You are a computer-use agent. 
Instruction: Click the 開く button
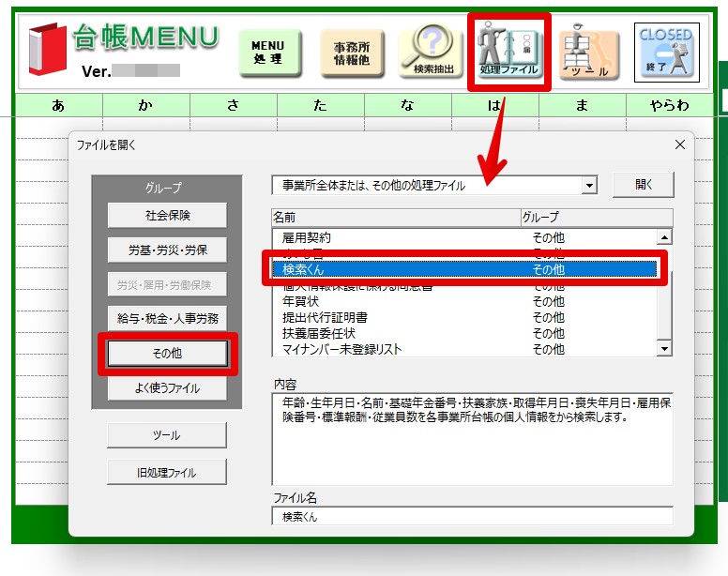(643, 185)
